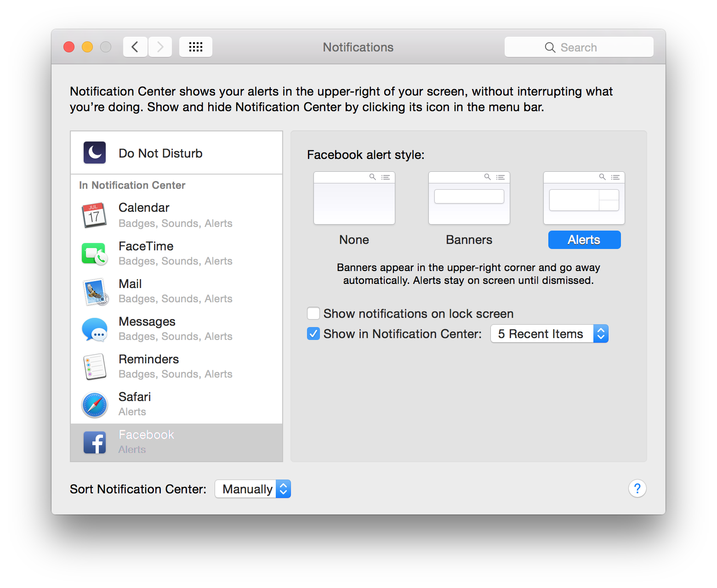Click the Do Not Disturb moon icon
This screenshot has width=717, height=588.
click(95, 153)
